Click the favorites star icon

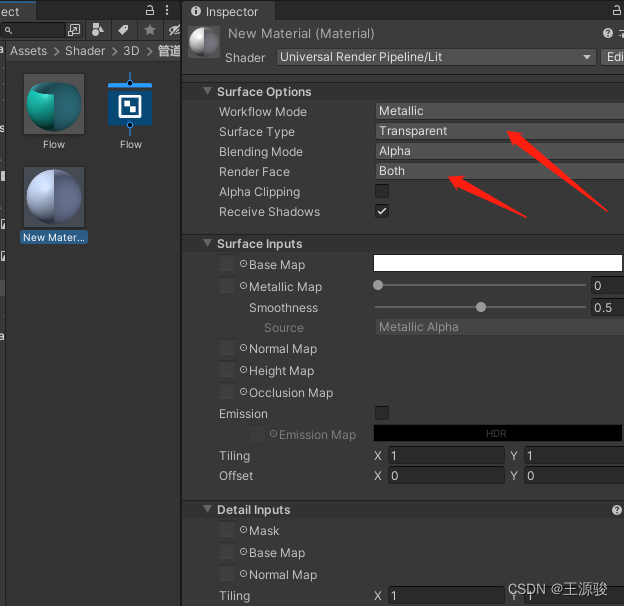tap(149, 30)
